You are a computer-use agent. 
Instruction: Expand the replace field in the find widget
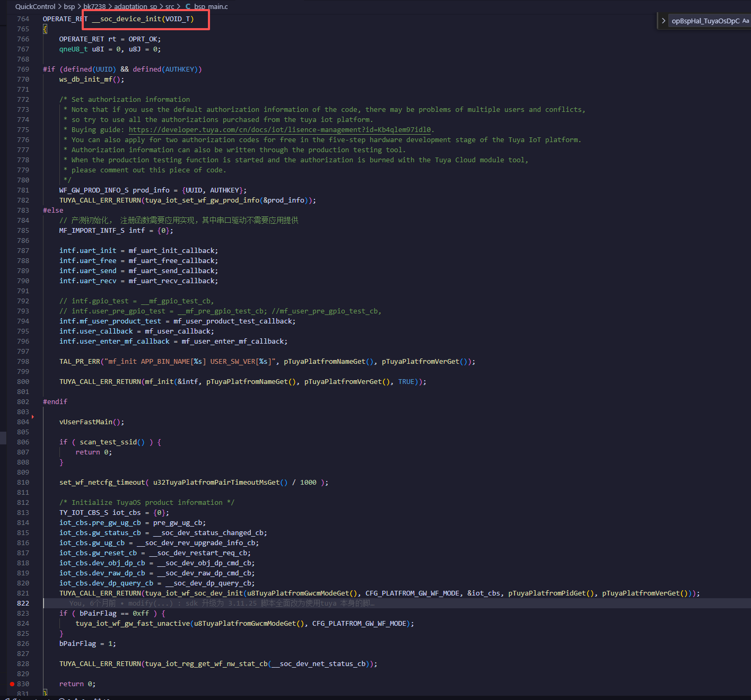click(x=663, y=21)
